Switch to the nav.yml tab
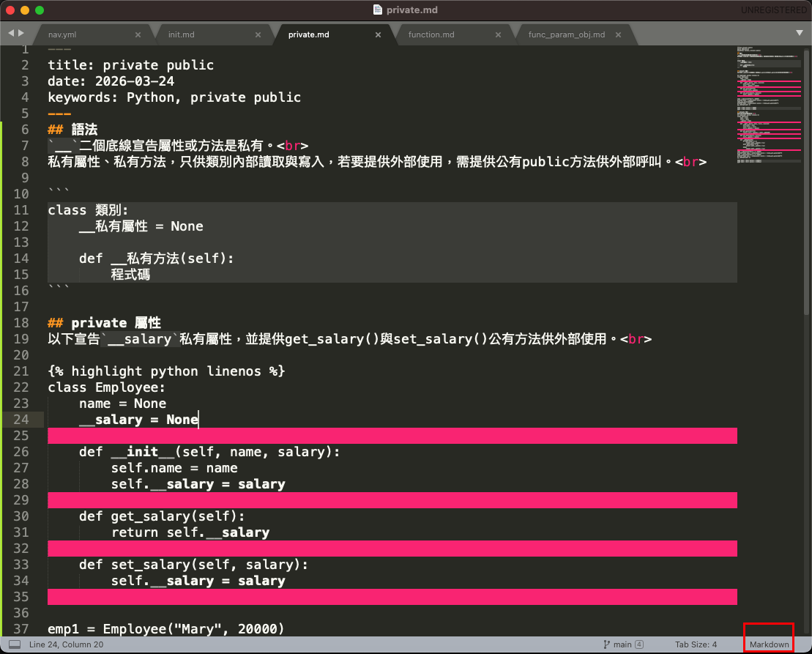Image resolution: width=812 pixels, height=654 pixels. pos(62,34)
